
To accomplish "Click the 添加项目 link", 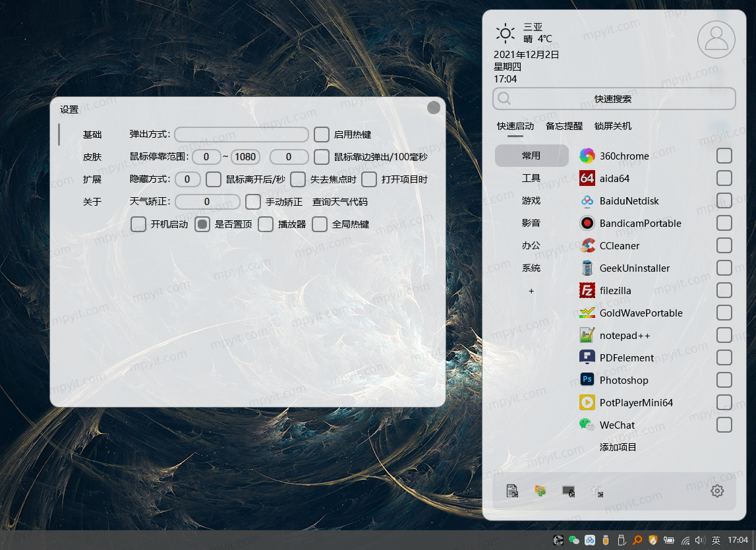I will tap(618, 447).
